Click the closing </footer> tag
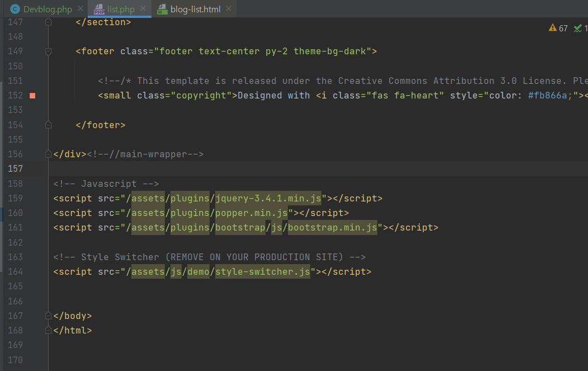588x371 pixels. pos(101,125)
